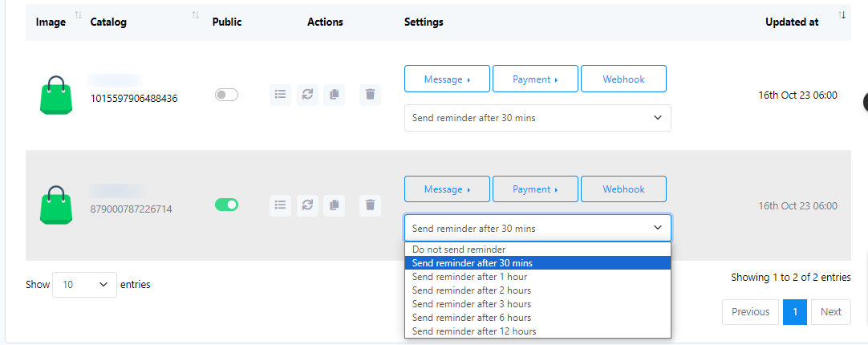Expand the entries-per-page dropdown showing 10
The image size is (868, 345).
click(84, 285)
